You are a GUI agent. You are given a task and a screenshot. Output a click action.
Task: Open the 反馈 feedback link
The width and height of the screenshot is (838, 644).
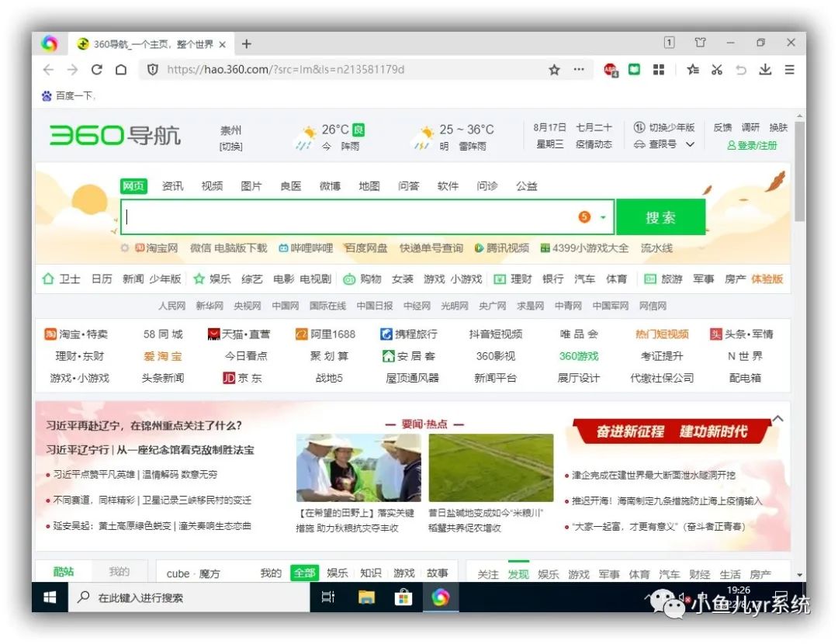coord(722,127)
